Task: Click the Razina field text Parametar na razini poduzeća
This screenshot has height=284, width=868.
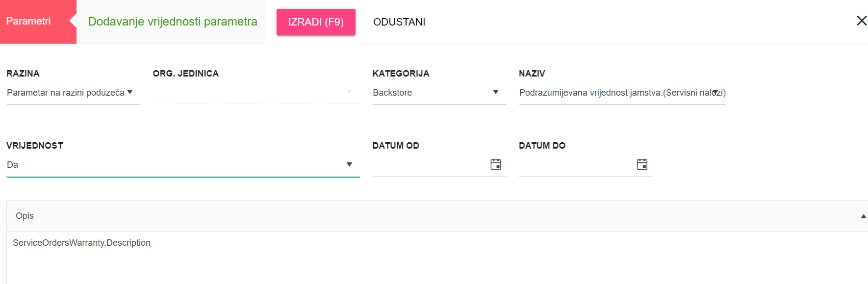Action: [x=66, y=93]
